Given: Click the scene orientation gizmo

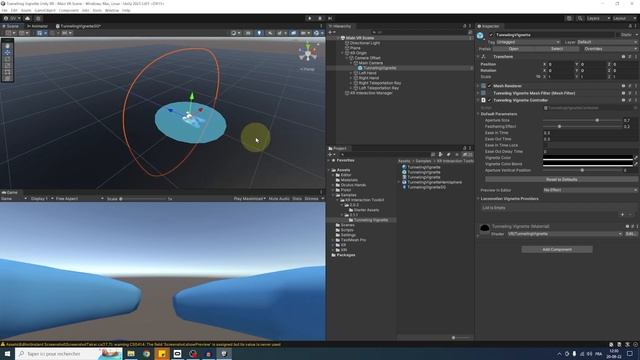Looking at the screenshot, I should click(308, 53).
